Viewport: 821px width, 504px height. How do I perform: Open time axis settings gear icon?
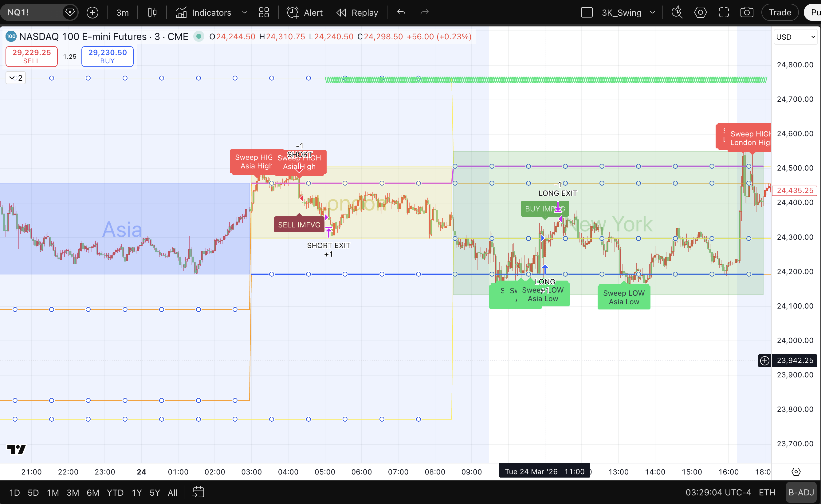click(x=796, y=472)
